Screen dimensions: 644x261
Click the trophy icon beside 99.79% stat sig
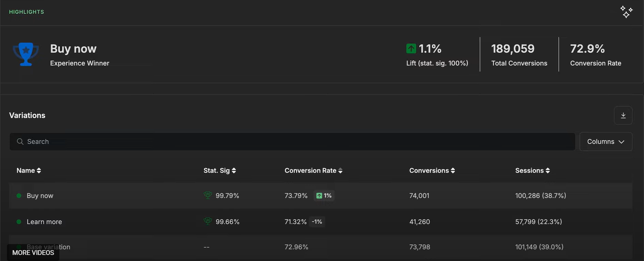pos(207,196)
